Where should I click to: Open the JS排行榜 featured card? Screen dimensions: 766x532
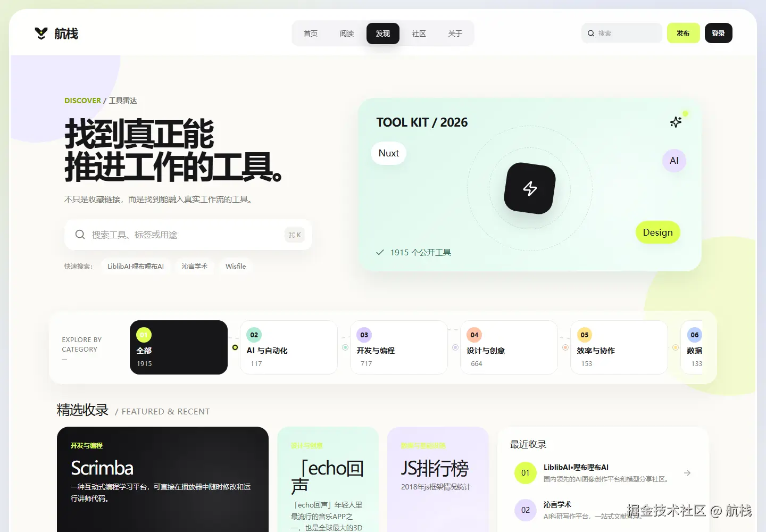point(438,479)
